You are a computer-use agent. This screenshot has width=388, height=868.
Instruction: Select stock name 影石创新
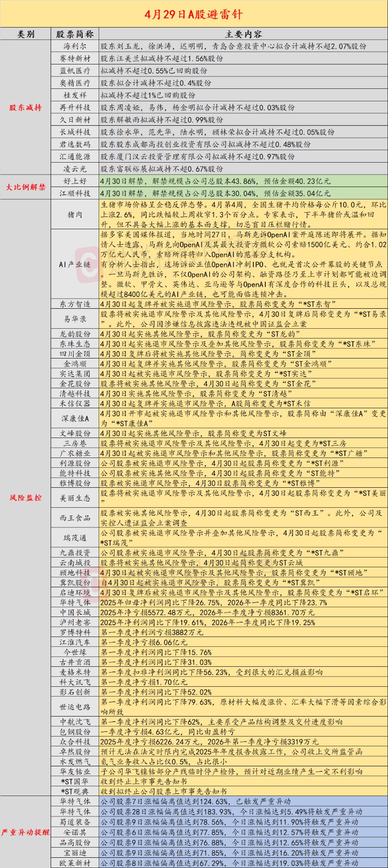point(75,692)
